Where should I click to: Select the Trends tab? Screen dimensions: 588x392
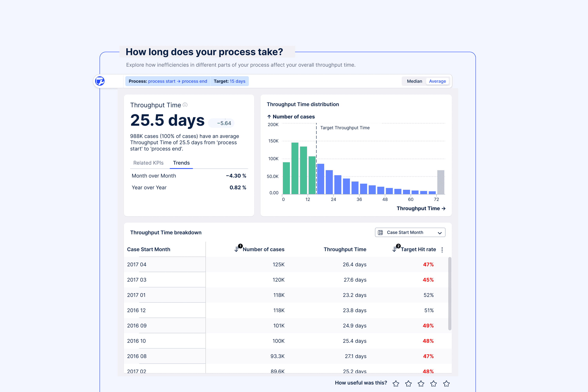tap(181, 163)
